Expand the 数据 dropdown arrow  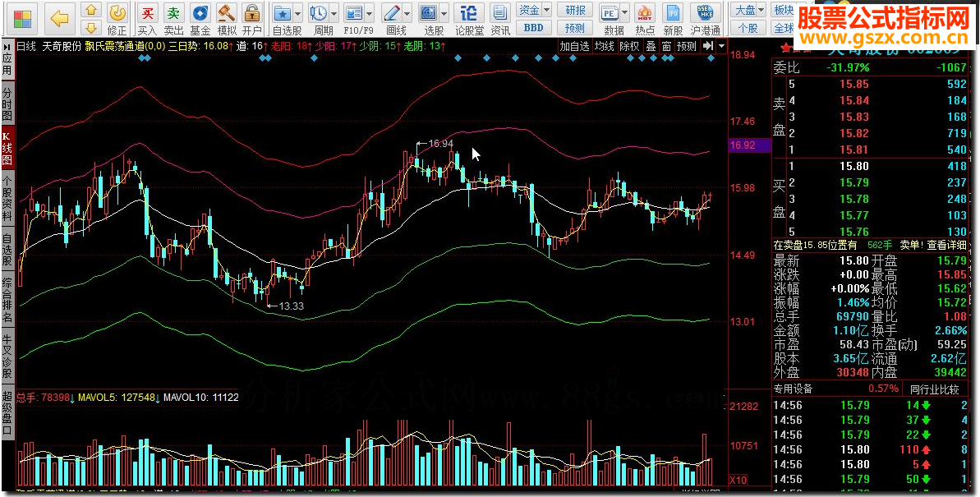[x=623, y=12]
